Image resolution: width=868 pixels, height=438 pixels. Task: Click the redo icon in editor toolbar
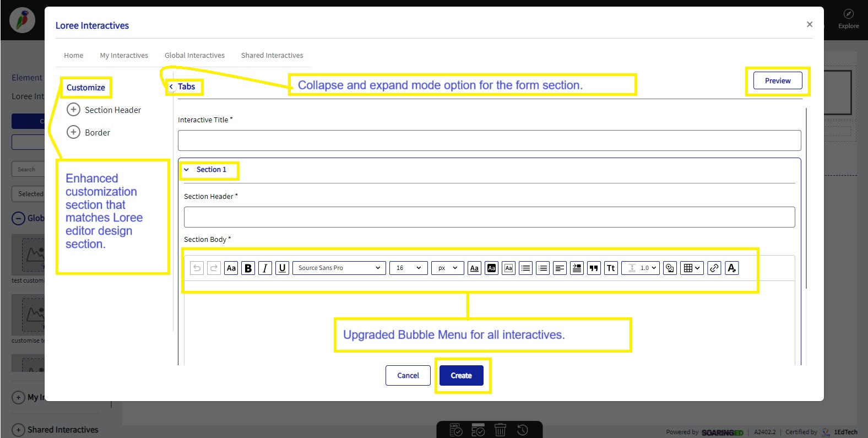click(x=214, y=268)
